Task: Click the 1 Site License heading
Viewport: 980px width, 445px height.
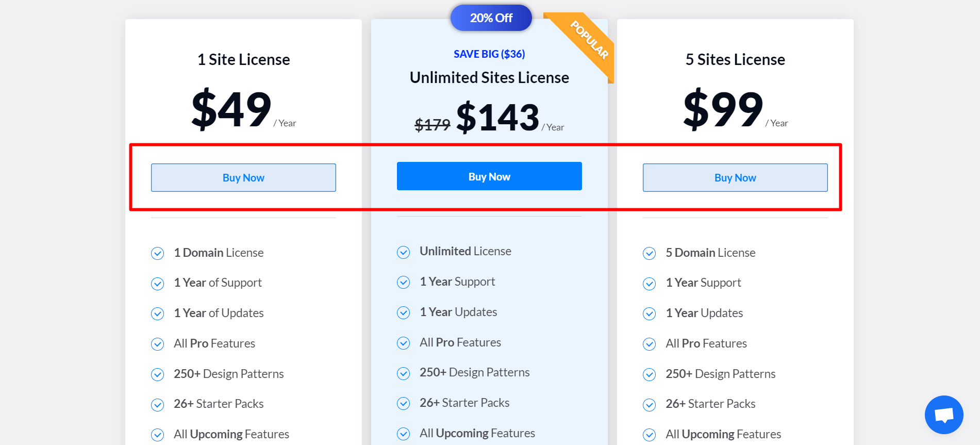Action: click(243, 60)
